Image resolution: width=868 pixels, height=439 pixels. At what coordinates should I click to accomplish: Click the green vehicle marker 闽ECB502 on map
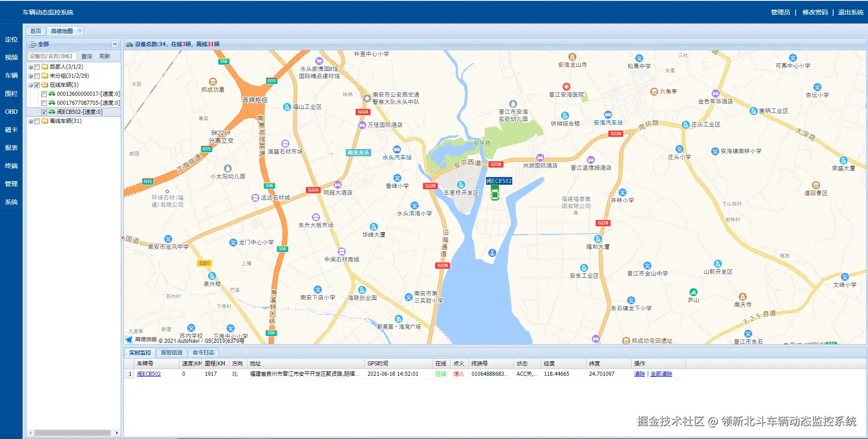click(495, 192)
